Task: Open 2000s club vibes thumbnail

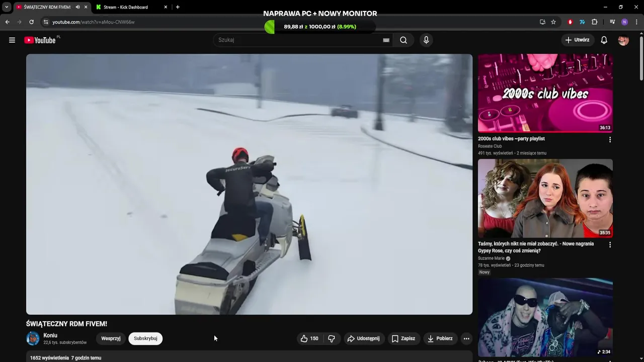Action: [x=545, y=93]
